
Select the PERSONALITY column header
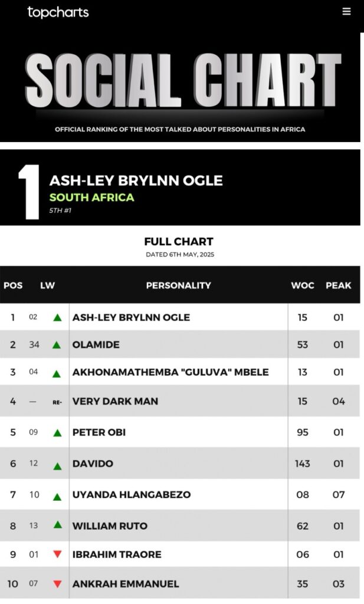(x=178, y=285)
